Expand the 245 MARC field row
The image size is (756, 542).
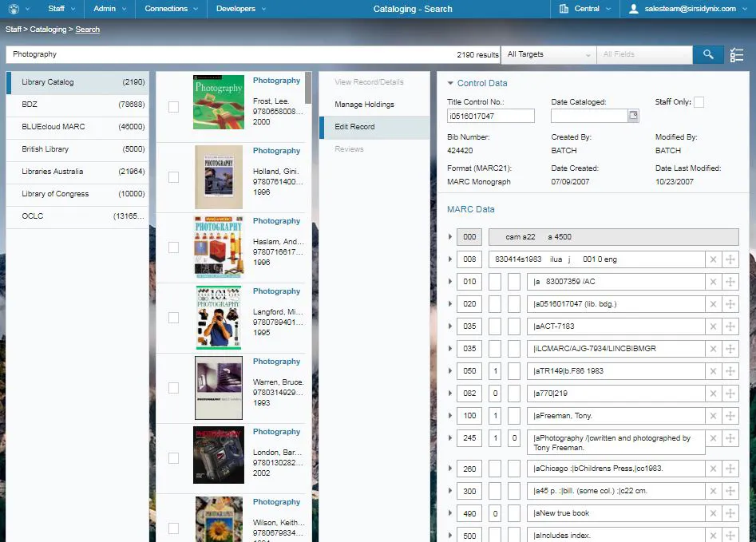(450, 438)
